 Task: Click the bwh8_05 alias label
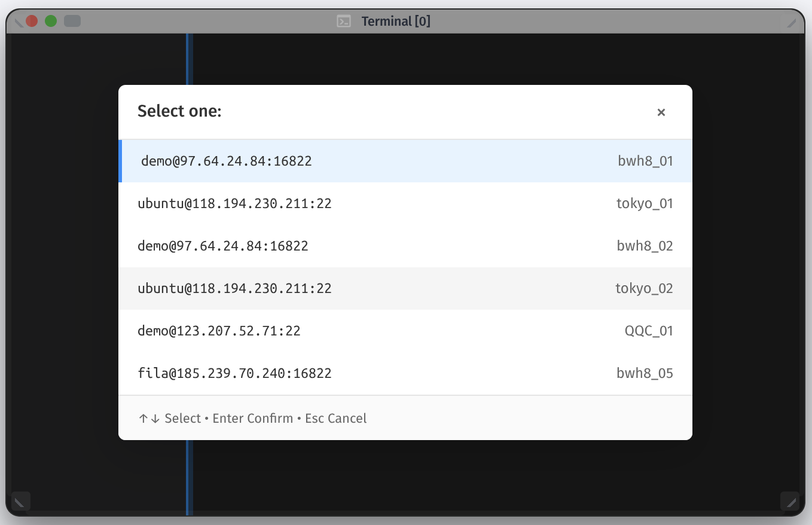(x=645, y=373)
